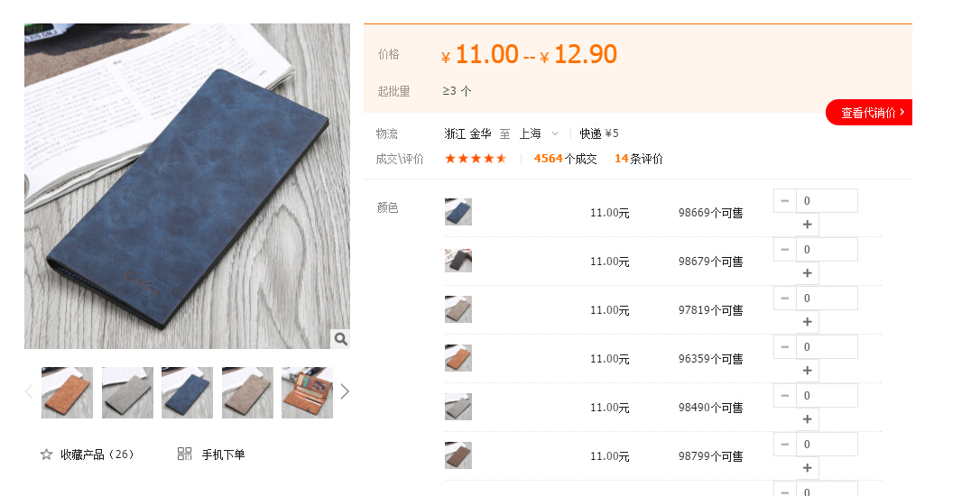
Task: Open the 4564个成交 transactions link
Action: tap(565, 159)
